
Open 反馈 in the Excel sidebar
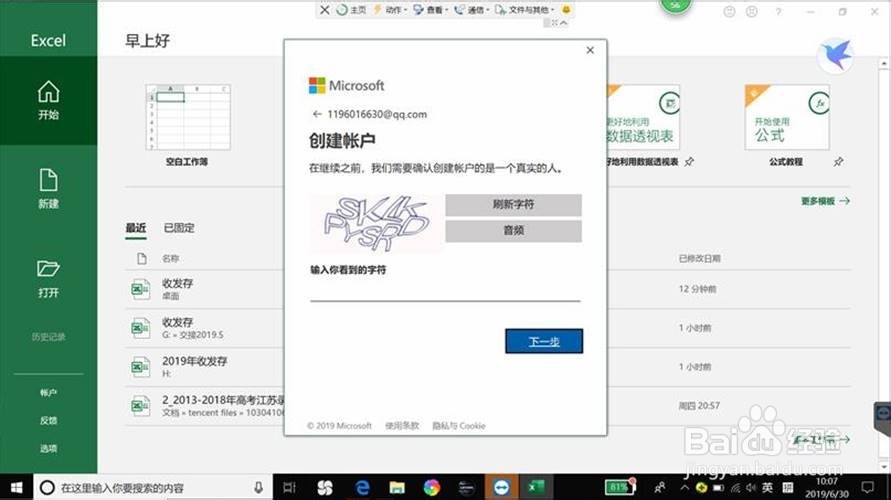(x=48, y=420)
